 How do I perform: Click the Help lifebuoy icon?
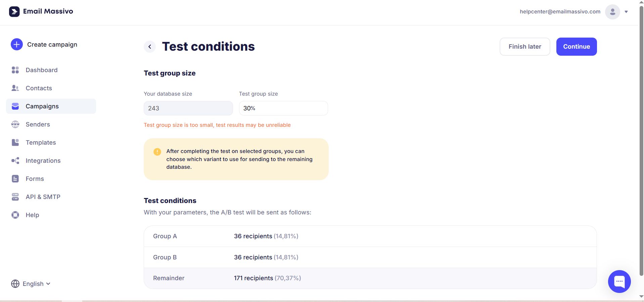click(x=15, y=215)
